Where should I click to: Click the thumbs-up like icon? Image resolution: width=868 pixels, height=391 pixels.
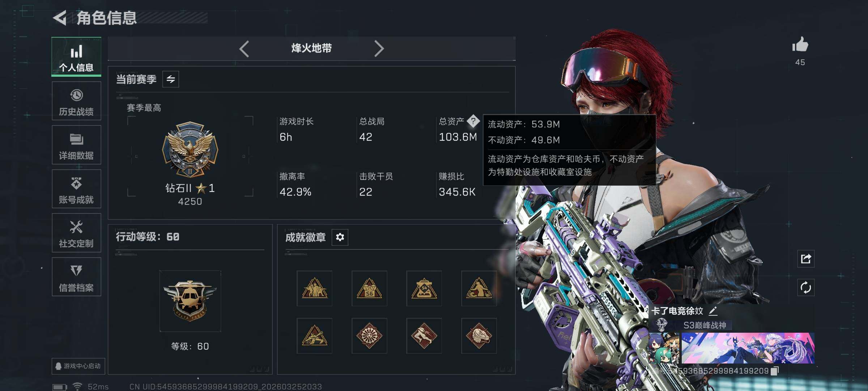[x=800, y=45]
